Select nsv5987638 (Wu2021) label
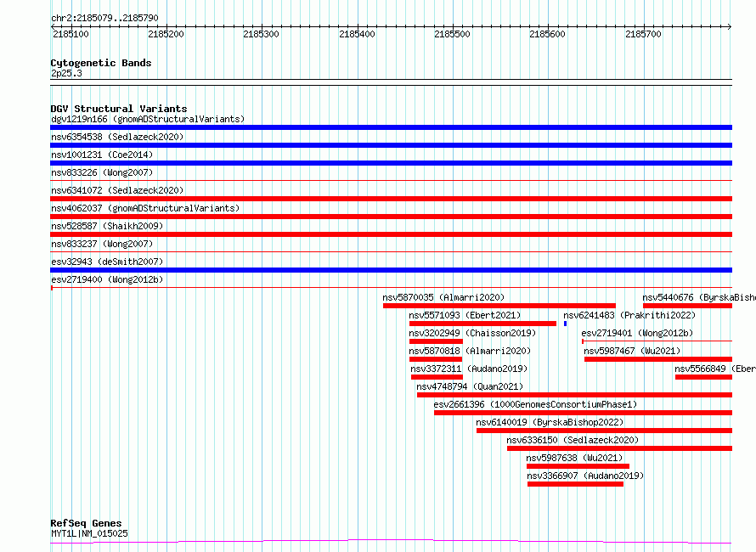This screenshot has height=552, width=756. click(574, 458)
